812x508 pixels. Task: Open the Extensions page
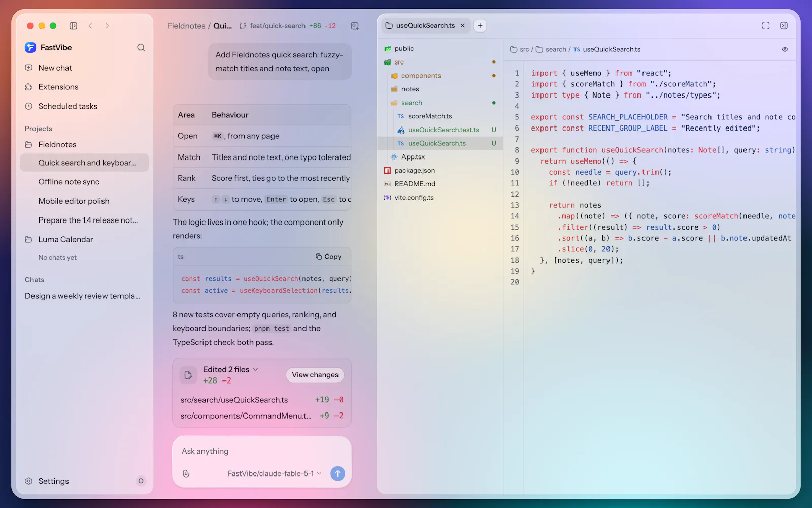pos(58,87)
